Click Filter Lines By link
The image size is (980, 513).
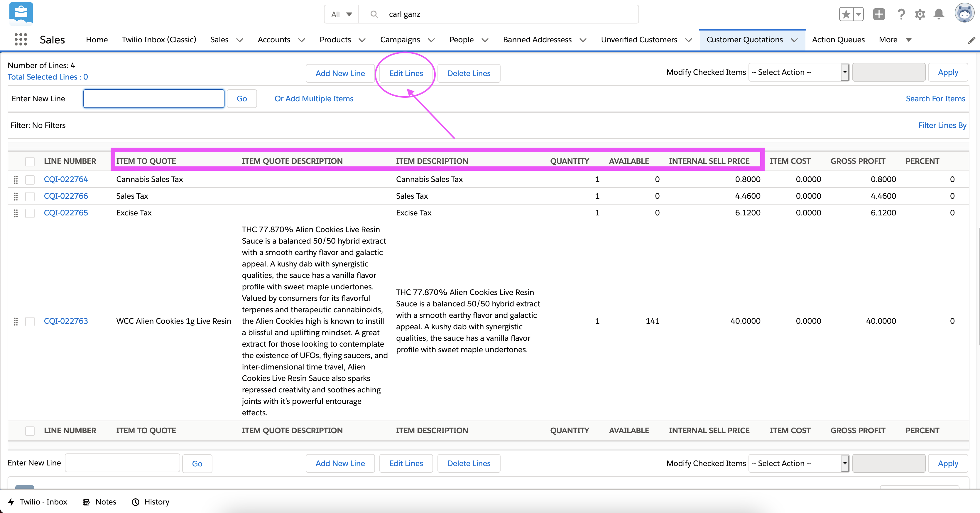click(x=942, y=125)
